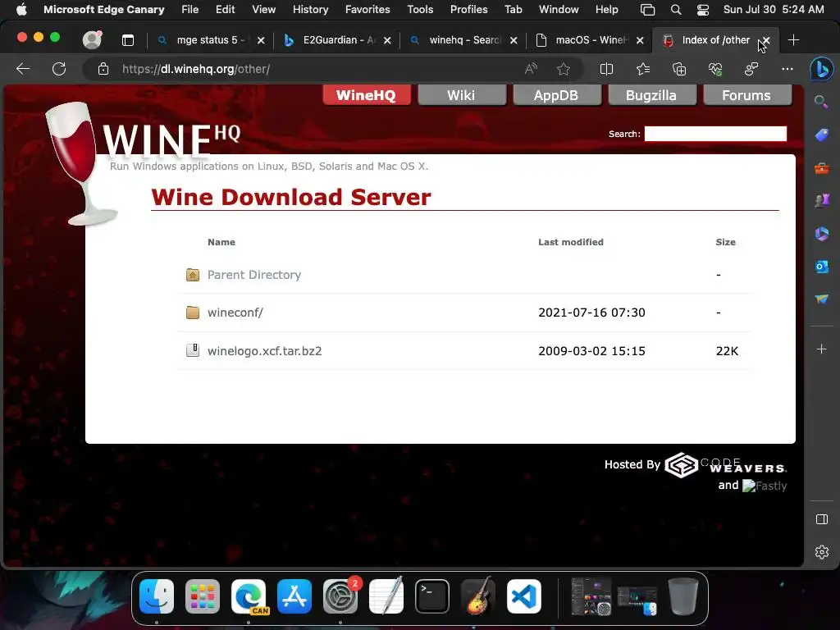Open Settings and more ellipsis menu
This screenshot has height=630, width=840.
[x=787, y=69]
